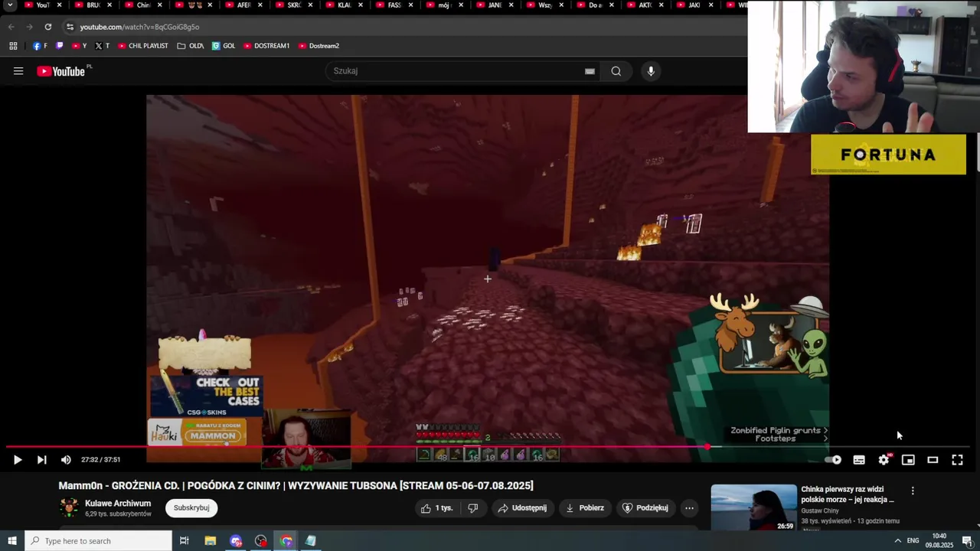Screen dimensions: 980x551
Task: Open File Explorer from taskbar
Action: click(x=211, y=541)
